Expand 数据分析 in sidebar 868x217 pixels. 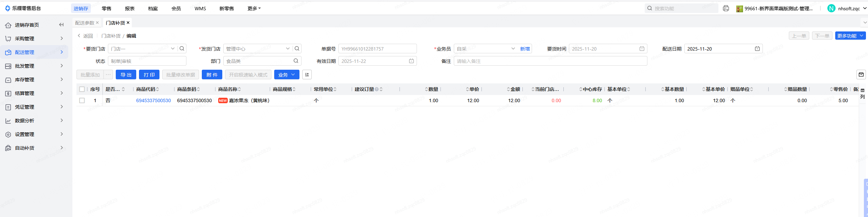[61, 120]
